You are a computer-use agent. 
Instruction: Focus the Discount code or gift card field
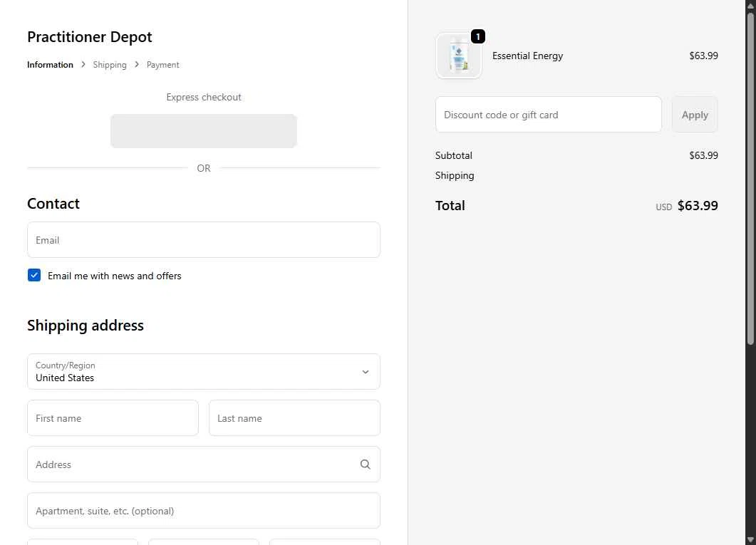coord(548,115)
